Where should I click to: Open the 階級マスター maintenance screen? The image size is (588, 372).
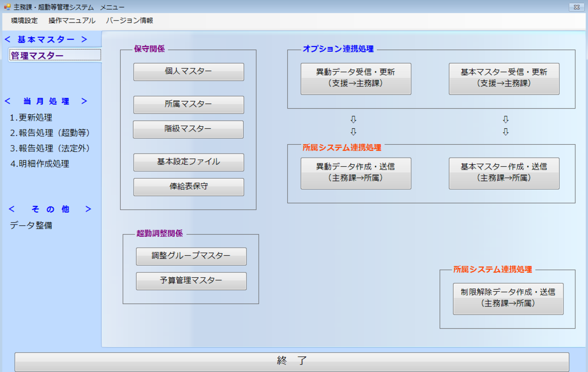(188, 129)
